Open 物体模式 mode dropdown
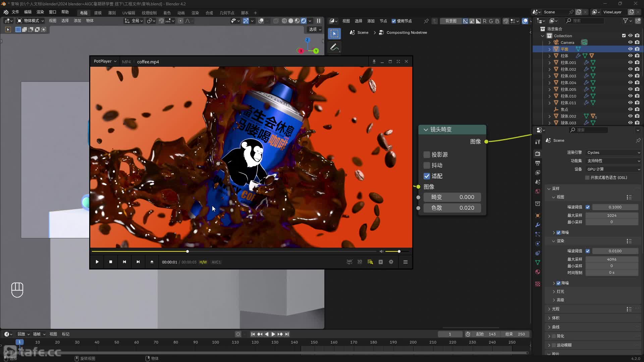 click(31, 21)
